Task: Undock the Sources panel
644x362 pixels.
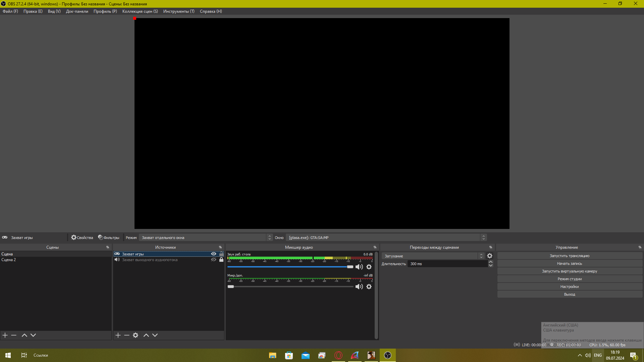Action: [x=220, y=247]
